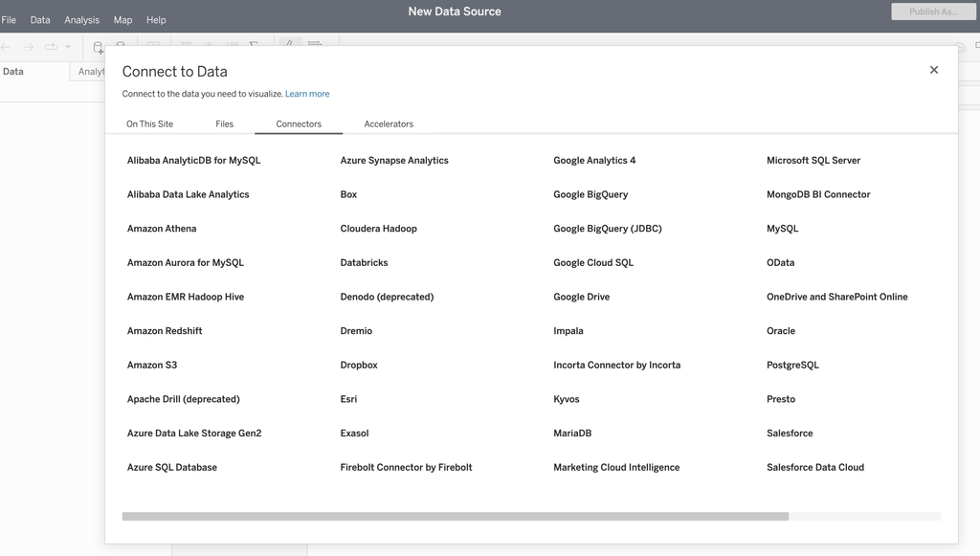Choose the Alibaba Data Lake Analytics connector
This screenshot has width=980, height=556.
tap(189, 194)
